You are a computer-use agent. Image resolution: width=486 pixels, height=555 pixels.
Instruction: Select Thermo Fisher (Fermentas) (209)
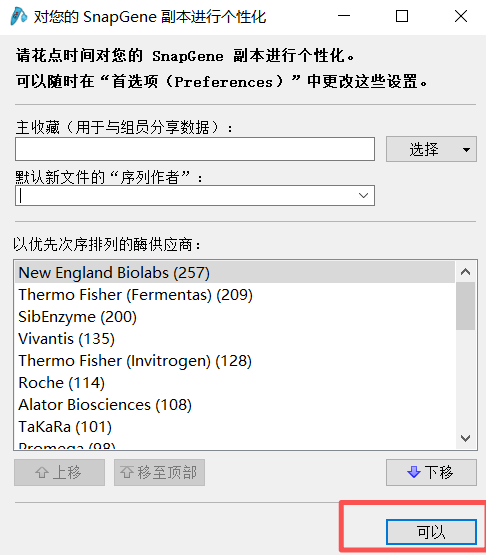tap(235, 294)
